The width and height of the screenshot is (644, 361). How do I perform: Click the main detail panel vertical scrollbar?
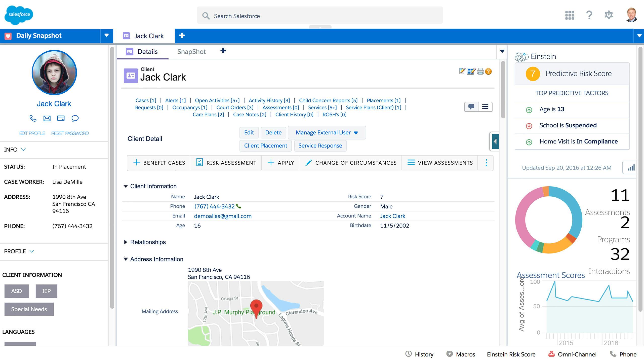[503, 90]
